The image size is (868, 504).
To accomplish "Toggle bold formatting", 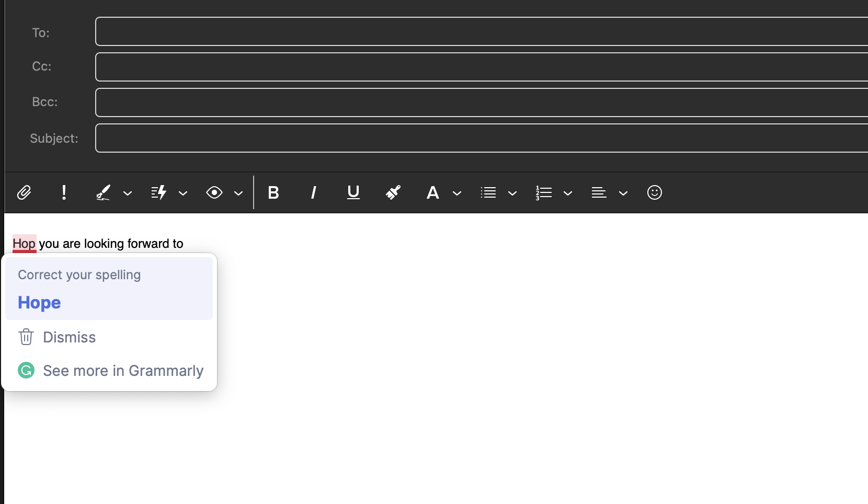I will coord(273,193).
